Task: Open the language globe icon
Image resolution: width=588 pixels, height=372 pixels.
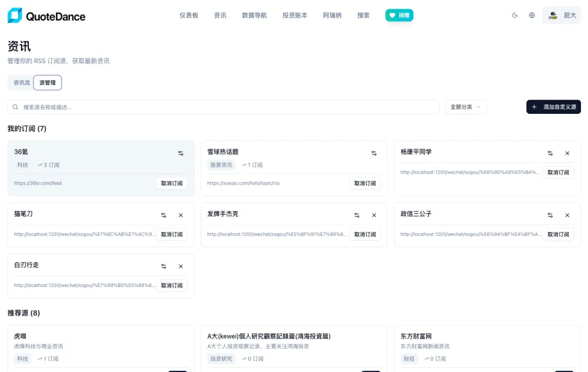Action: 532,15
